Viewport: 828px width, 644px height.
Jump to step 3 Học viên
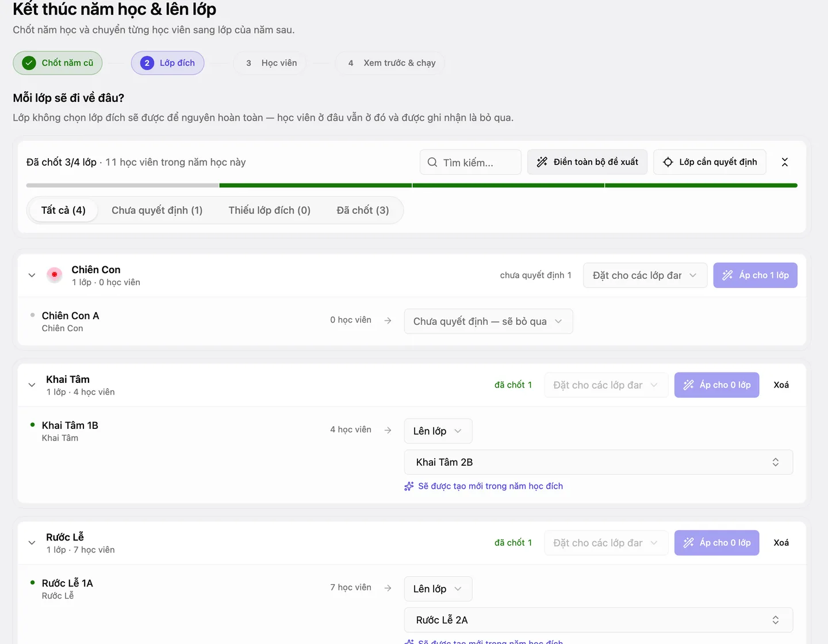pos(271,63)
